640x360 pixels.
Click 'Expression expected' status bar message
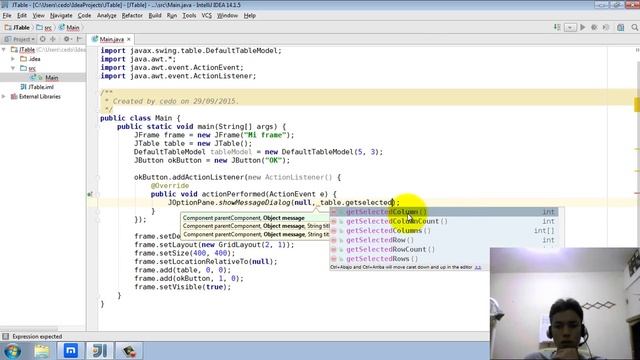pos(37,336)
